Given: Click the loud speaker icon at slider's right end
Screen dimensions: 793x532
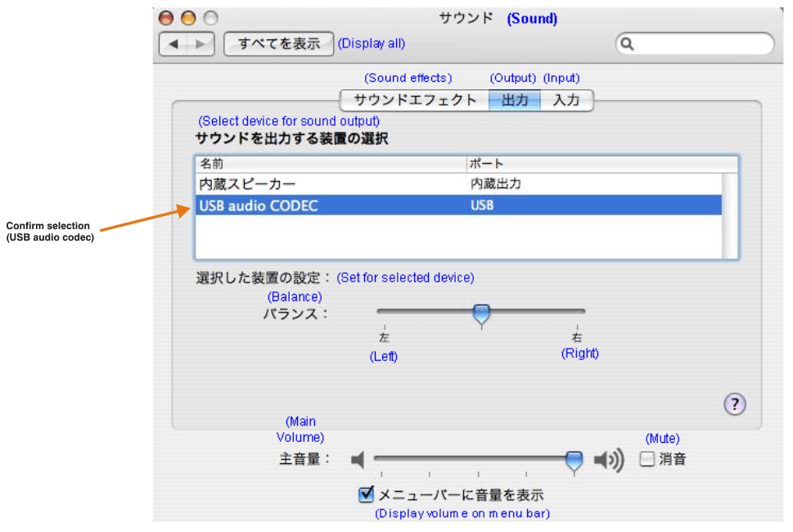Looking at the screenshot, I should point(606,460).
